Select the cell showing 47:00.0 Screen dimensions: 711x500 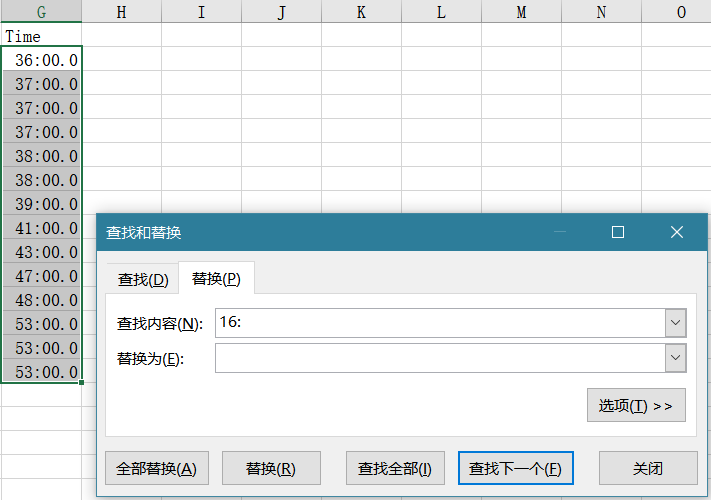[41, 276]
